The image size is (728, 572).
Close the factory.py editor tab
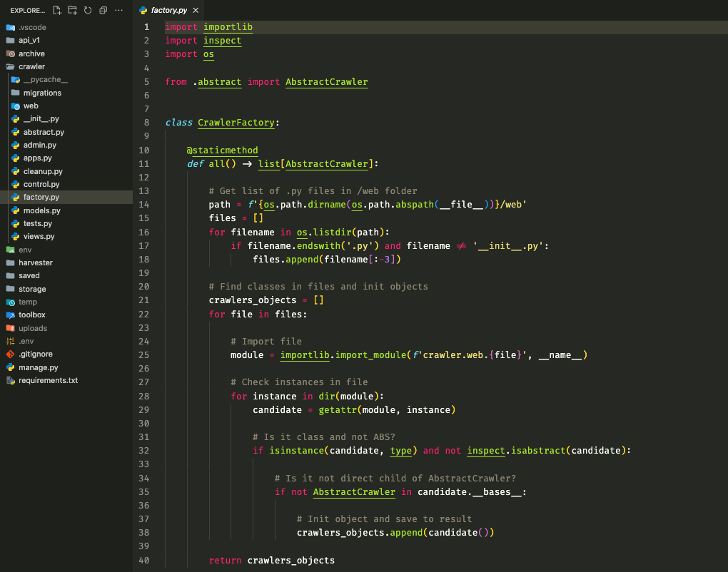coord(196,10)
